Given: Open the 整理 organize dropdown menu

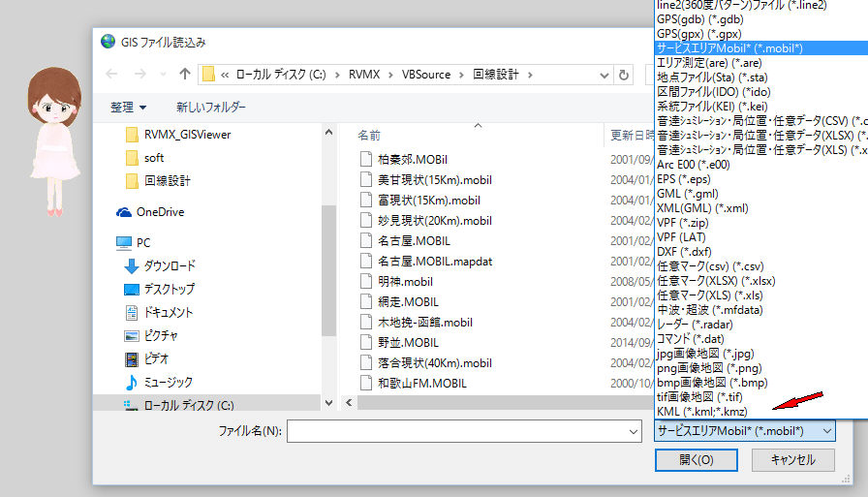Looking at the screenshot, I should (x=129, y=107).
